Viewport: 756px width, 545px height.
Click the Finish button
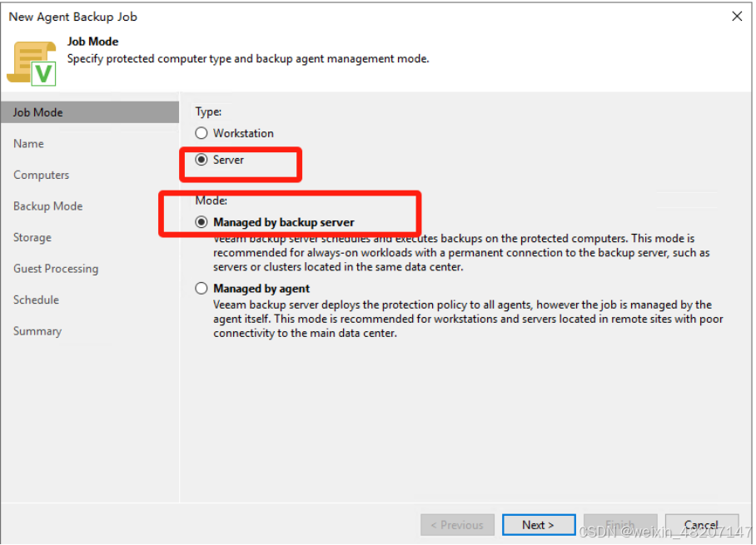tap(620, 525)
